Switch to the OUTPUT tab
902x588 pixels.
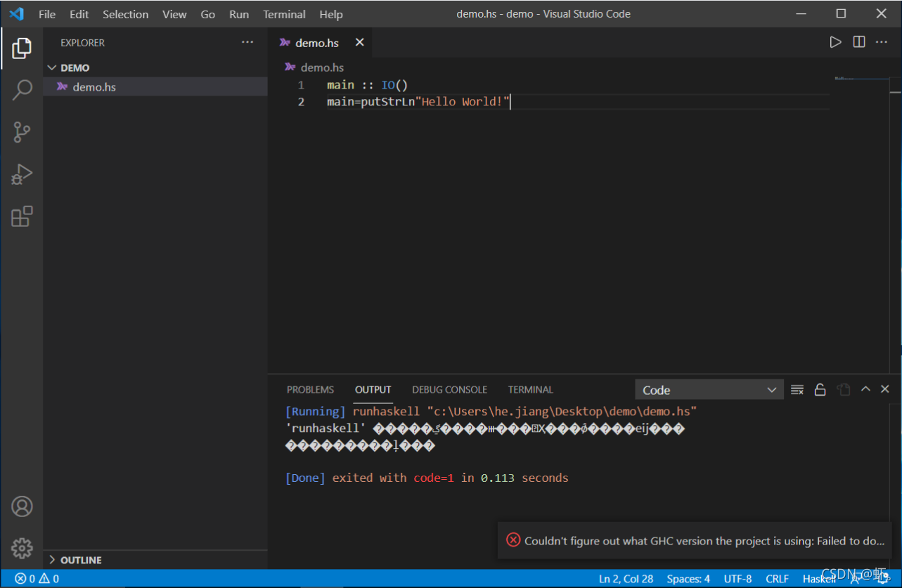[373, 389]
